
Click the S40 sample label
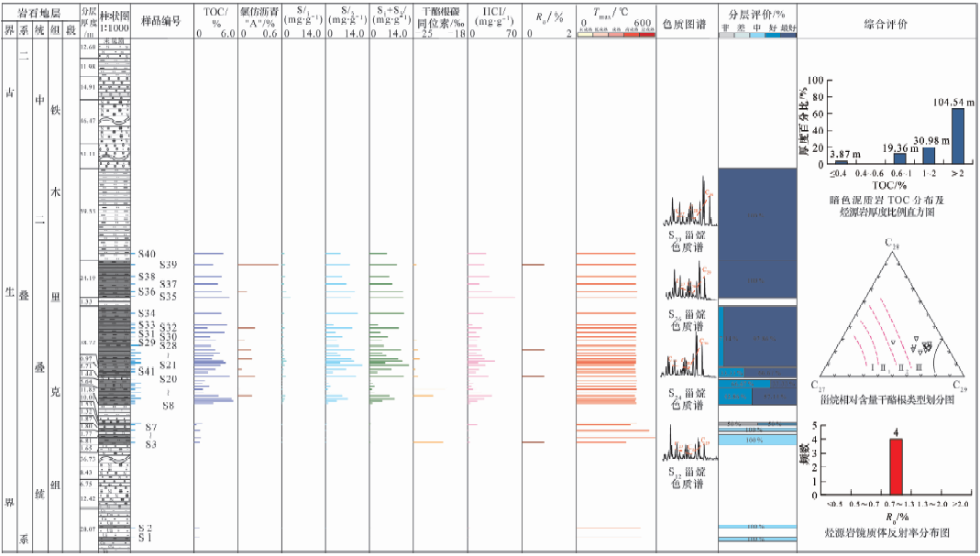tap(147, 254)
